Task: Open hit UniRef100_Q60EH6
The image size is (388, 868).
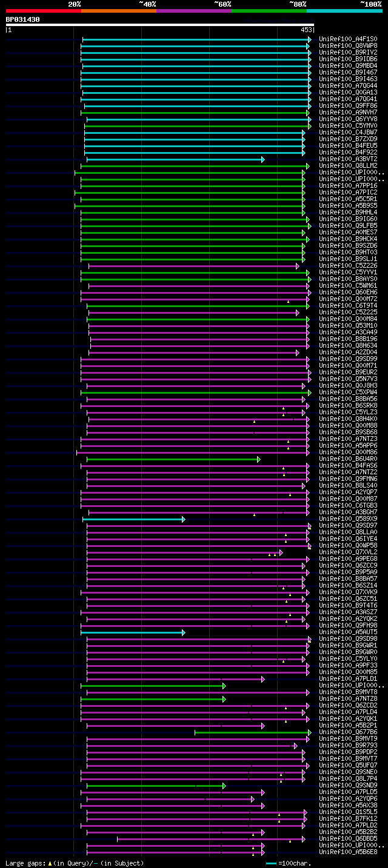Action: (348, 292)
